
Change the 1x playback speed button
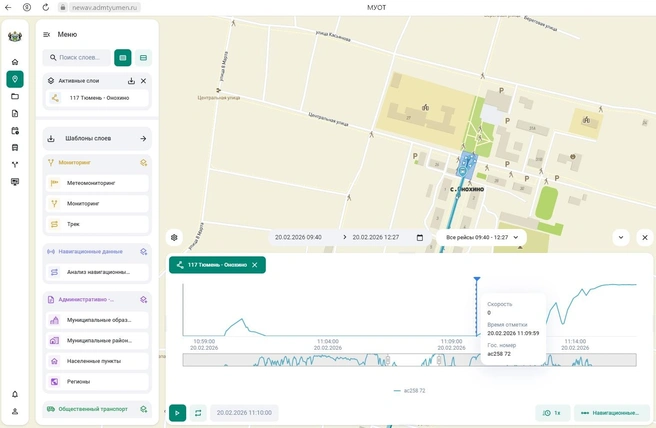click(553, 413)
